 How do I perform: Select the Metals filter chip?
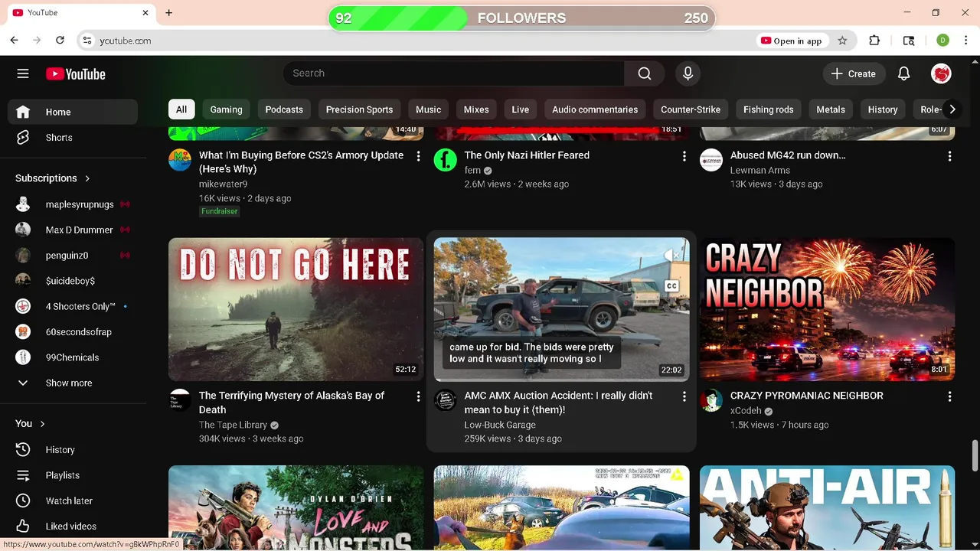tap(831, 109)
